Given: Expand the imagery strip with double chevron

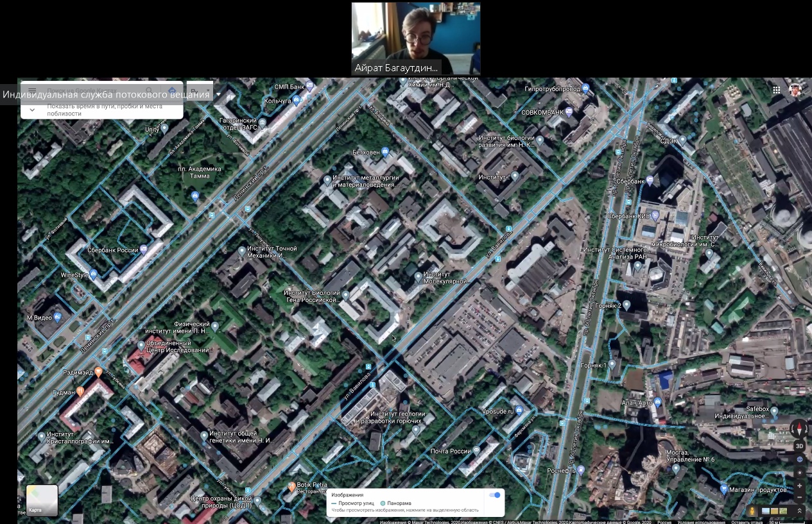Looking at the screenshot, I should (799, 511).
